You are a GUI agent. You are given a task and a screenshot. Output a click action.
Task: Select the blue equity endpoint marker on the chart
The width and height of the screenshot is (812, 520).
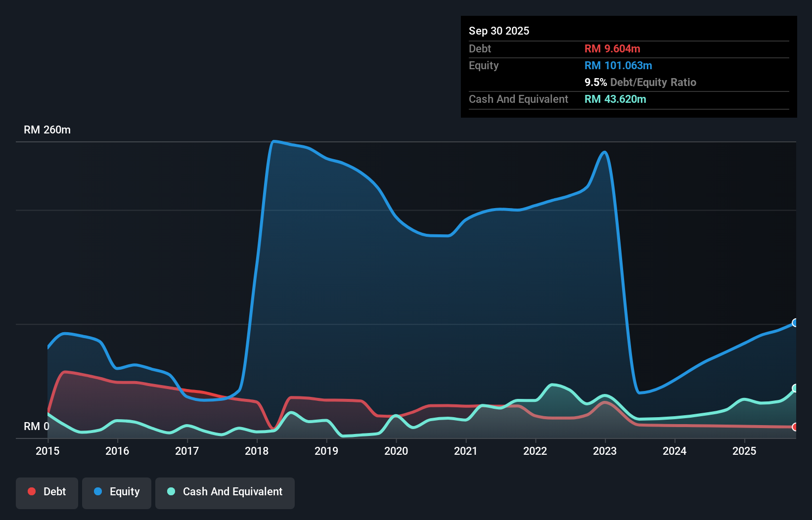click(x=795, y=323)
